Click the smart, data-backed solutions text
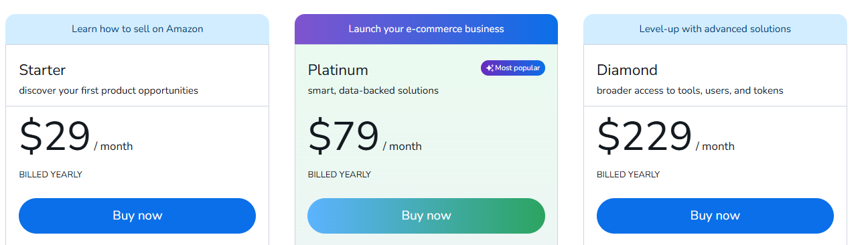 373,90
